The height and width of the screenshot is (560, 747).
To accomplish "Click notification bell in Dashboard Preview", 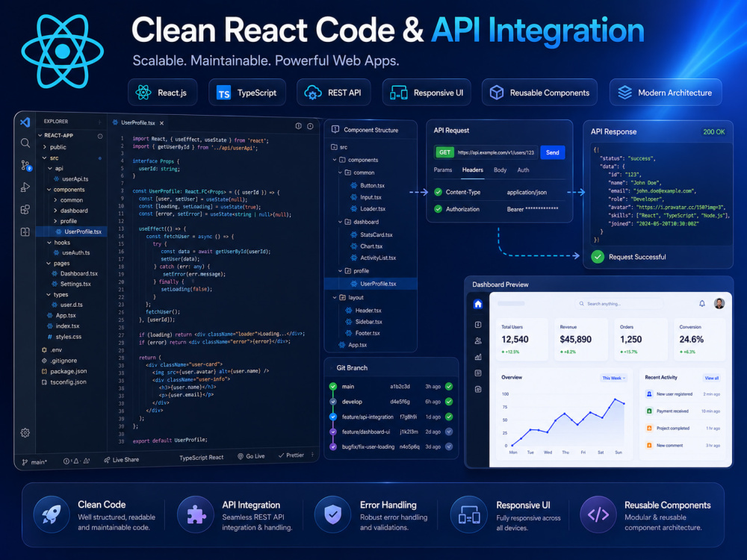I will pos(701,303).
